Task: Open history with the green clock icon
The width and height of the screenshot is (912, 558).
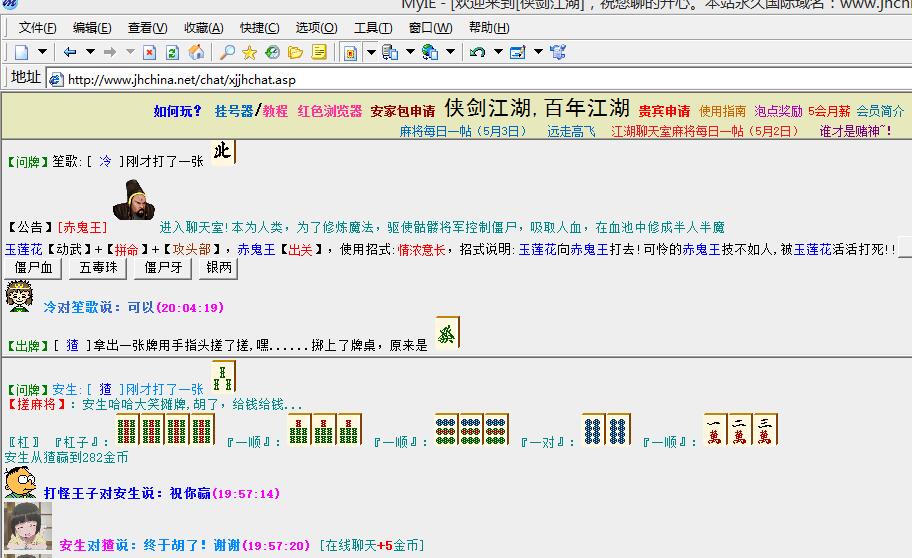Action: pos(272,52)
